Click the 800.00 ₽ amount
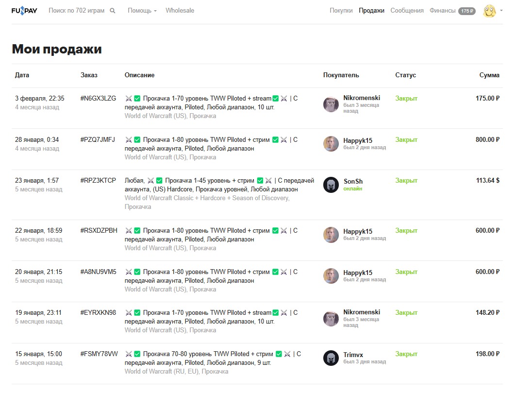The width and height of the screenshot is (532, 394). tap(487, 139)
